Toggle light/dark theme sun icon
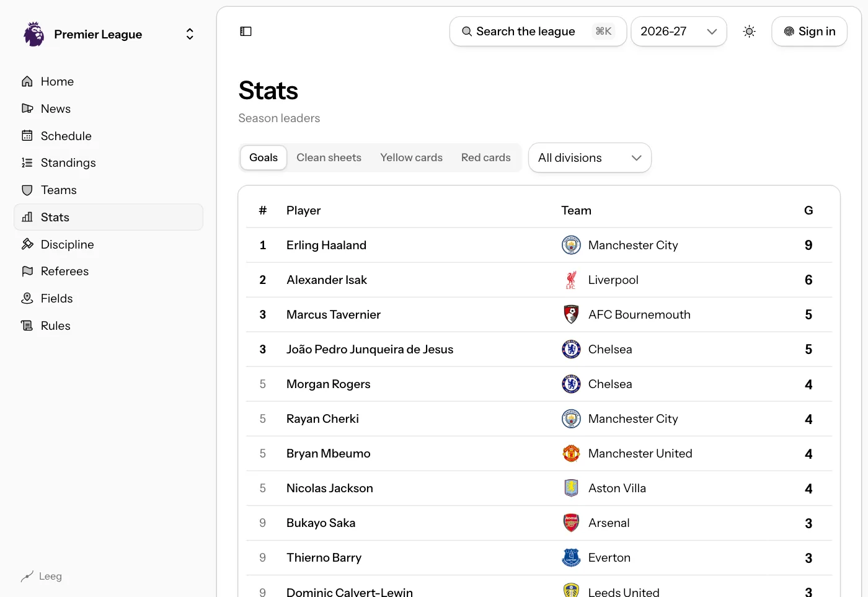This screenshot has height=597, width=868. (x=749, y=32)
